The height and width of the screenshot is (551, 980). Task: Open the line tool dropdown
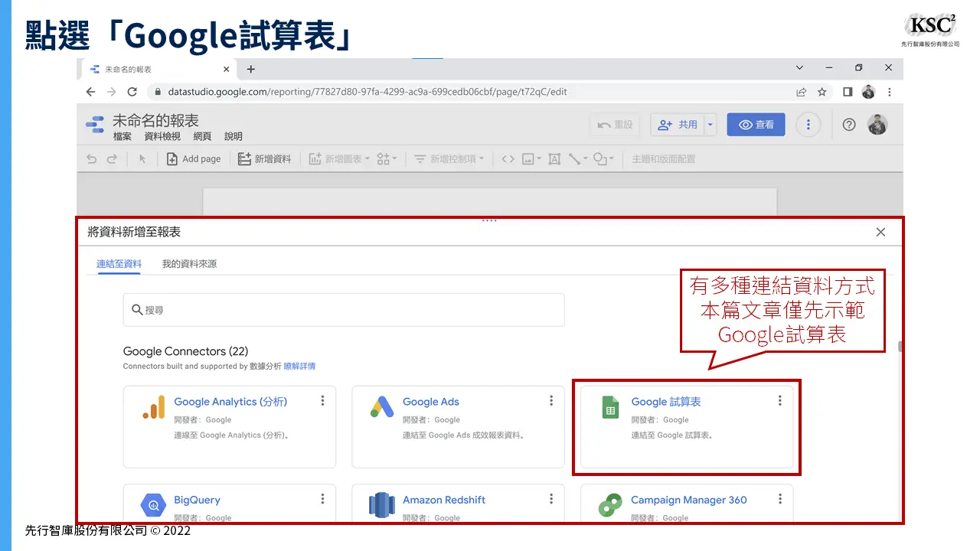click(x=578, y=159)
